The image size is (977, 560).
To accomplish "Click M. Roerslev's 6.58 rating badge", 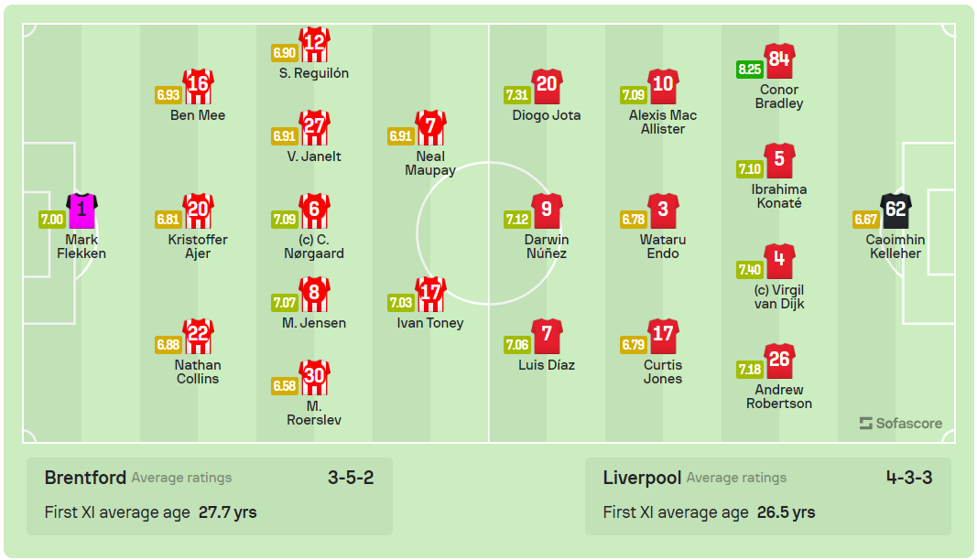I will [x=284, y=386].
